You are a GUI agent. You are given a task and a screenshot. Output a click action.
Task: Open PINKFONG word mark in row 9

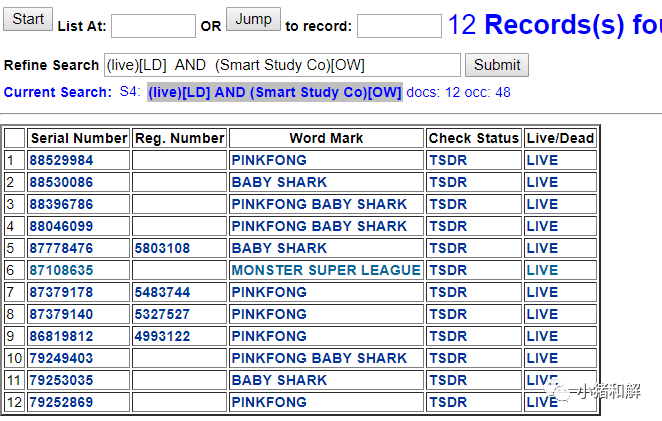269,336
